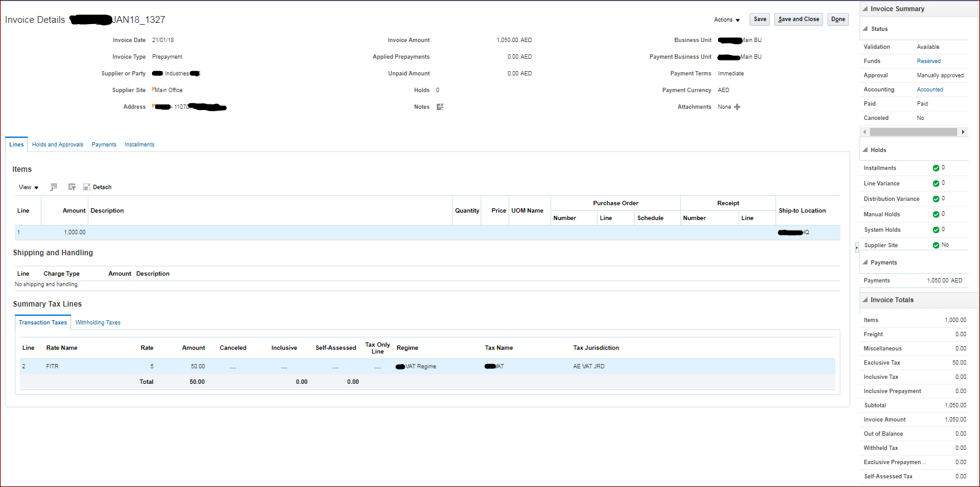Switch to the Withholding Taxes tab
The height and width of the screenshot is (487, 980).
98,323
